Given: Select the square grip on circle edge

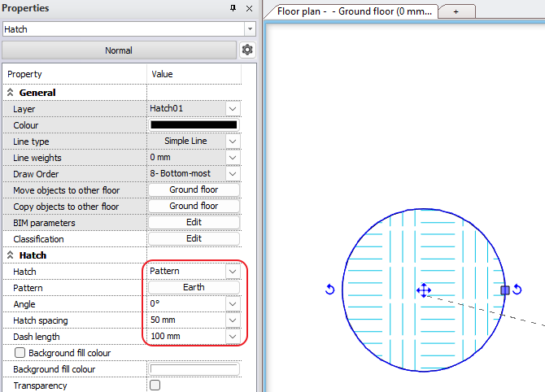Looking at the screenshot, I should tap(505, 290).
